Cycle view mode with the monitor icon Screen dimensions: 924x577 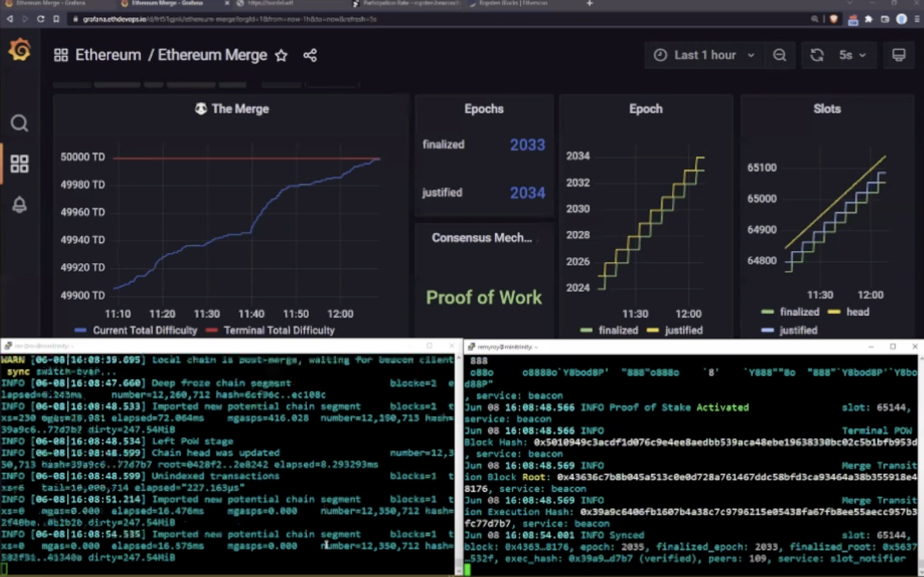[899, 55]
